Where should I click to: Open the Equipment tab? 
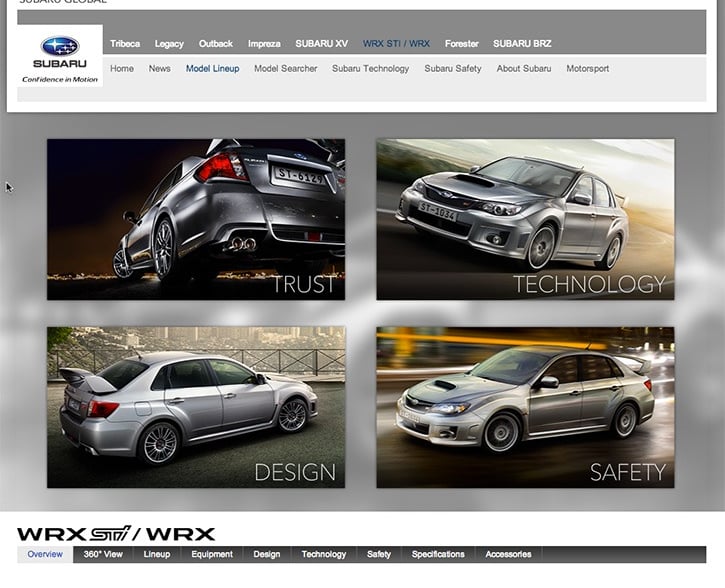point(212,554)
